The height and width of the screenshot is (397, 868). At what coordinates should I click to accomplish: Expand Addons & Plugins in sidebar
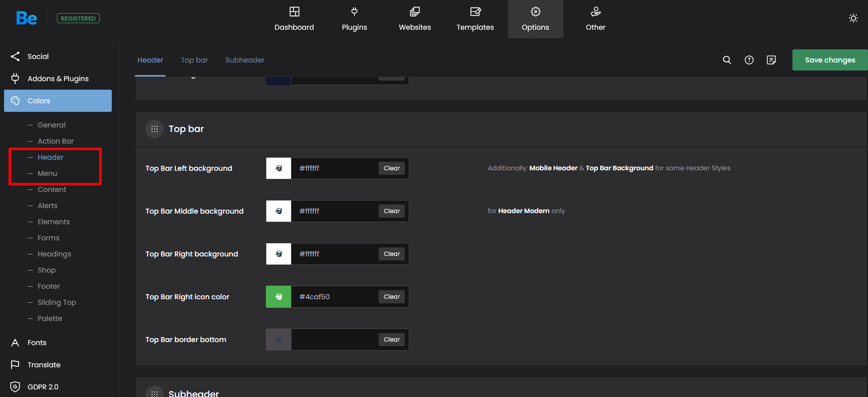click(x=58, y=79)
